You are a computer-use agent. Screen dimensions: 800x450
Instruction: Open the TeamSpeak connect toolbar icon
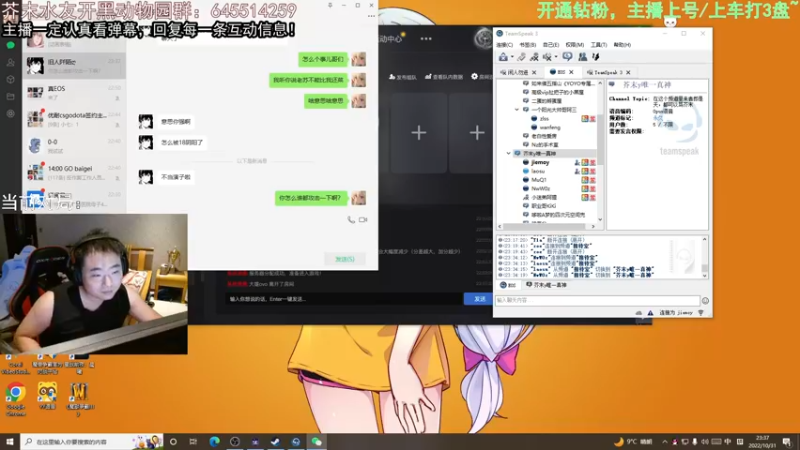coord(504,57)
